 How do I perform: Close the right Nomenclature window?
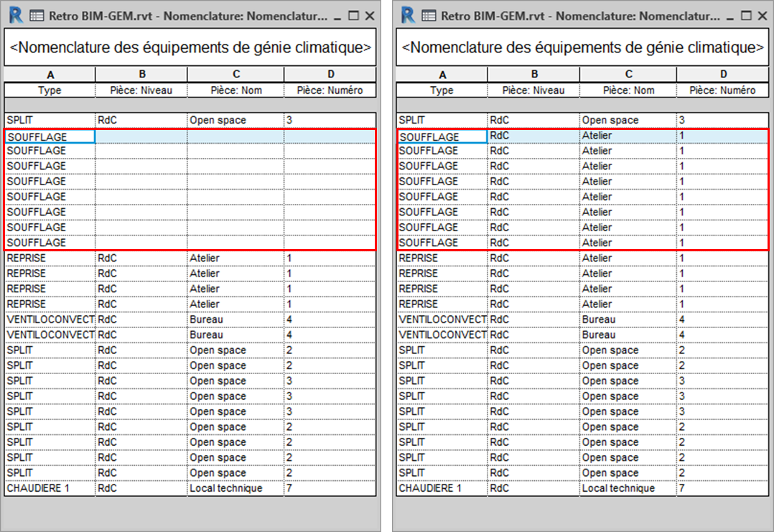(762, 15)
